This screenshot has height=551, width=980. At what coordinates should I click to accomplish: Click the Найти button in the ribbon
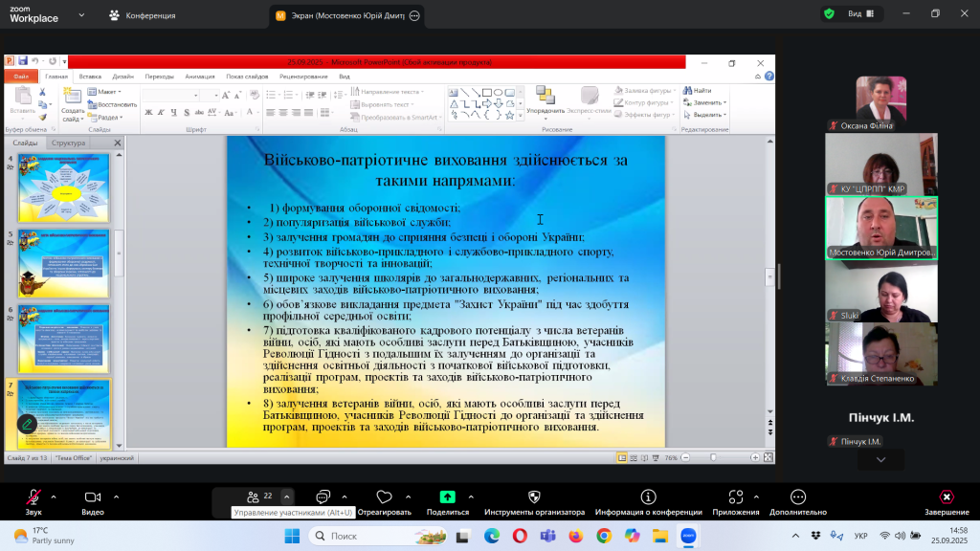702,91
